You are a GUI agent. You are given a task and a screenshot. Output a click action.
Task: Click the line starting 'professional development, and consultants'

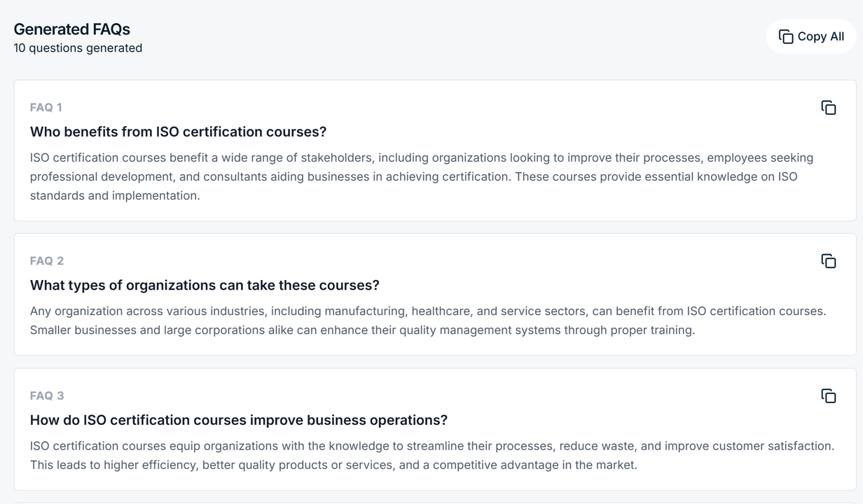click(413, 176)
